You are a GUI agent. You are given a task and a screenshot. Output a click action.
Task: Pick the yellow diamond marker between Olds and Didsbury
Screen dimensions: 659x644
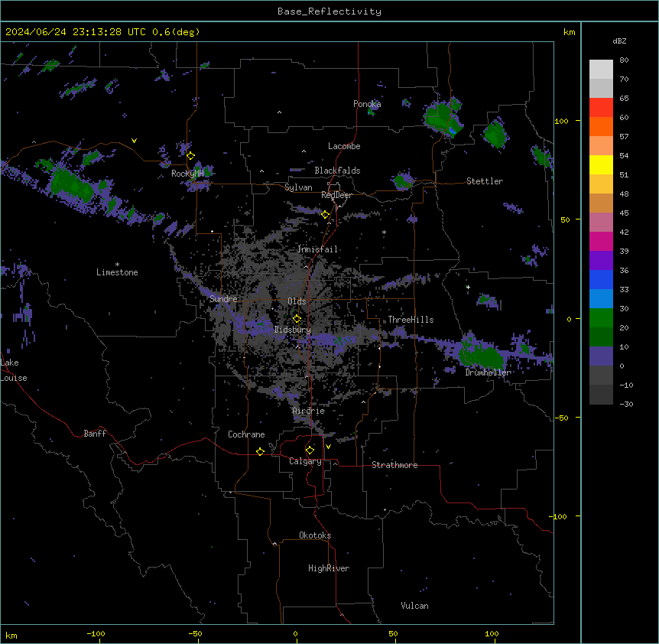(x=297, y=319)
